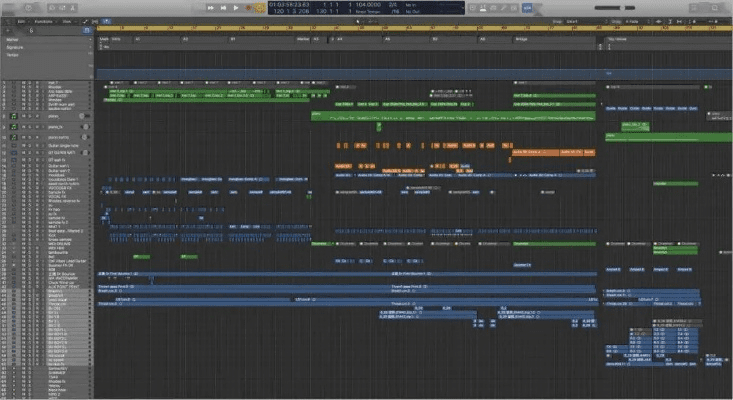This screenshot has height=400, width=733.
Task: Toggle the piano track on/off switch
Action: tap(86, 116)
